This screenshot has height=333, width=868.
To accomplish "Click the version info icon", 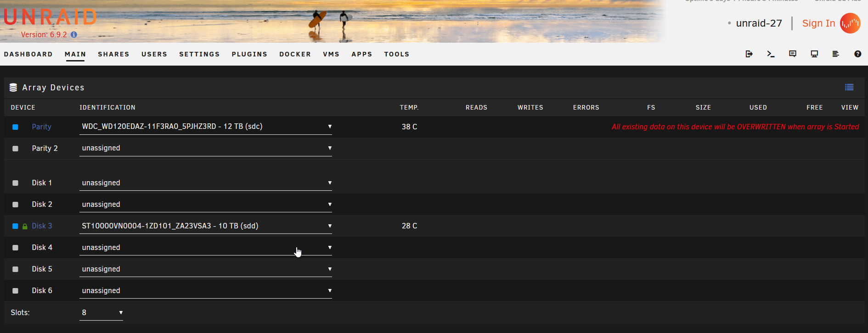I will coord(74,34).
